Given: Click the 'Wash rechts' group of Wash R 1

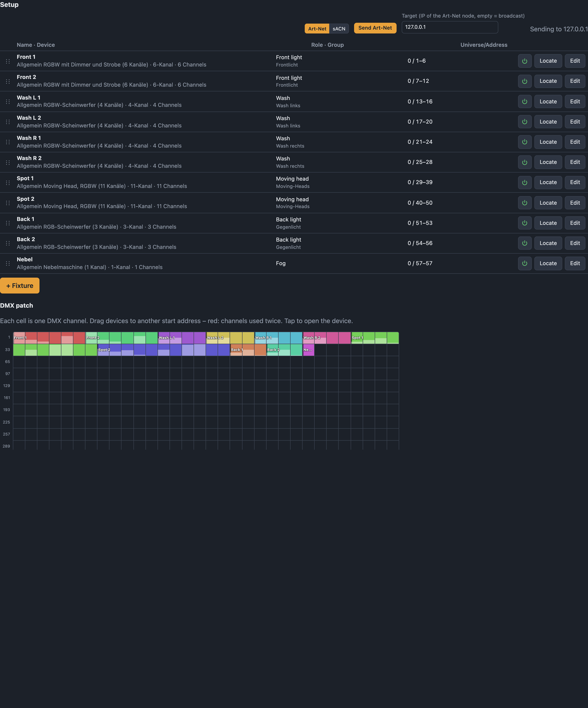Looking at the screenshot, I should click(290, 146).
